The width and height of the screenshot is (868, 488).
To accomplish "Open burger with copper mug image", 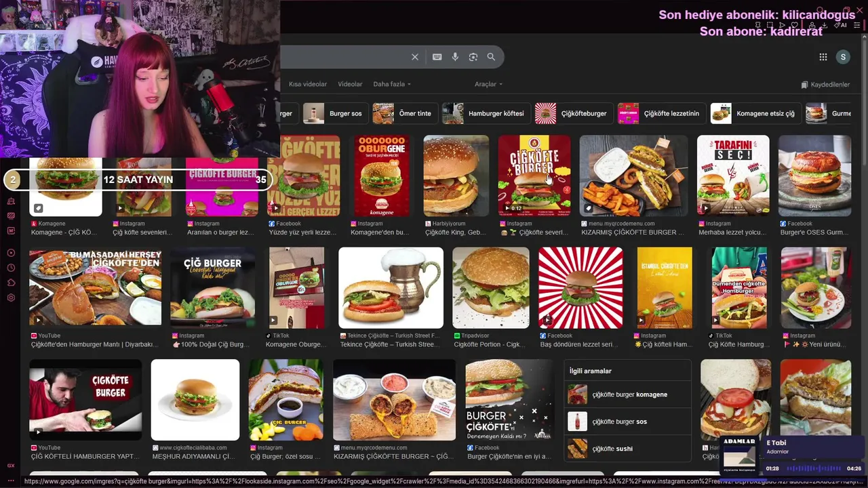I will coord(391,288).
